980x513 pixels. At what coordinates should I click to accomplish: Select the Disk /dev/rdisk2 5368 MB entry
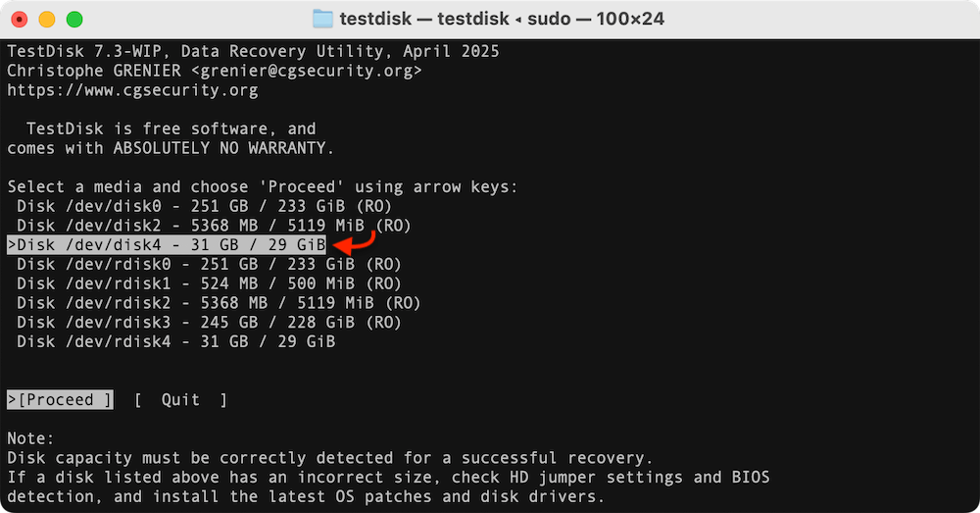219,303
